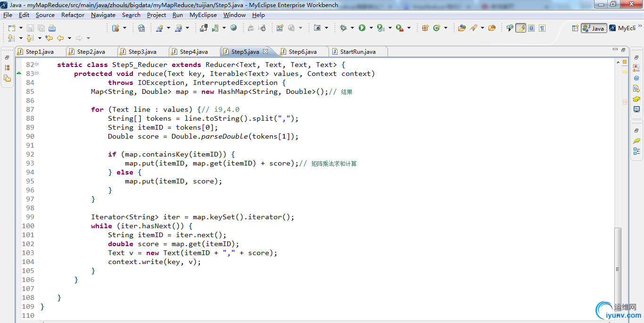Click the Back navigation arrow
Screen dimensions: 644x323
[x=60, y=38]
